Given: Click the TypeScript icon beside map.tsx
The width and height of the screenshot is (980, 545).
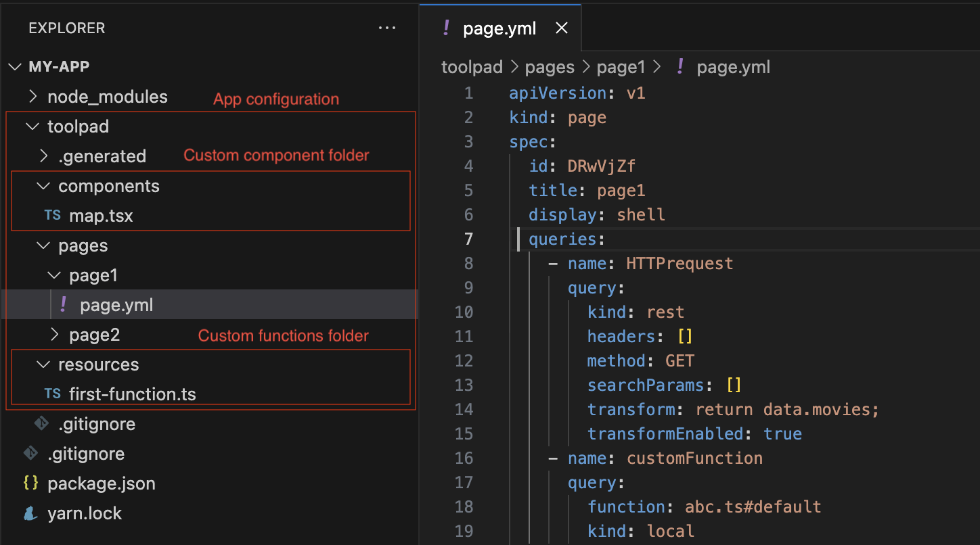Looking at the screenshot, I should coord(53,215).
